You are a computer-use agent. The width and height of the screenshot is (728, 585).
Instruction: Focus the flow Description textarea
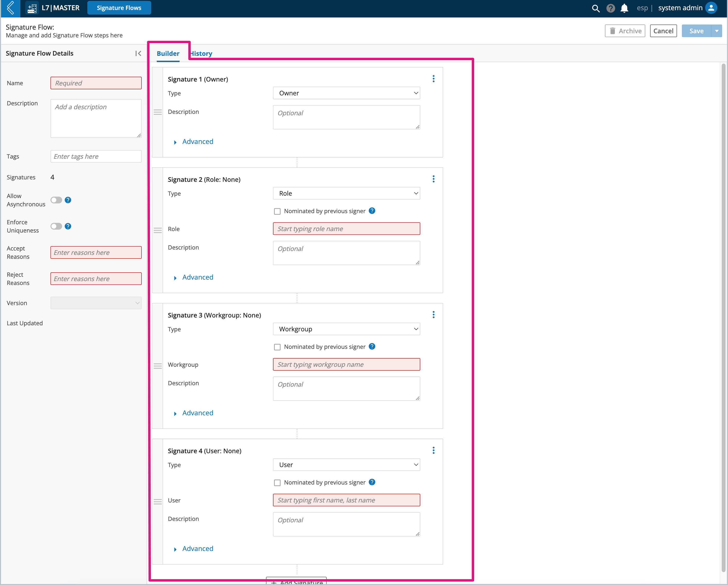(x=96, y=118)
